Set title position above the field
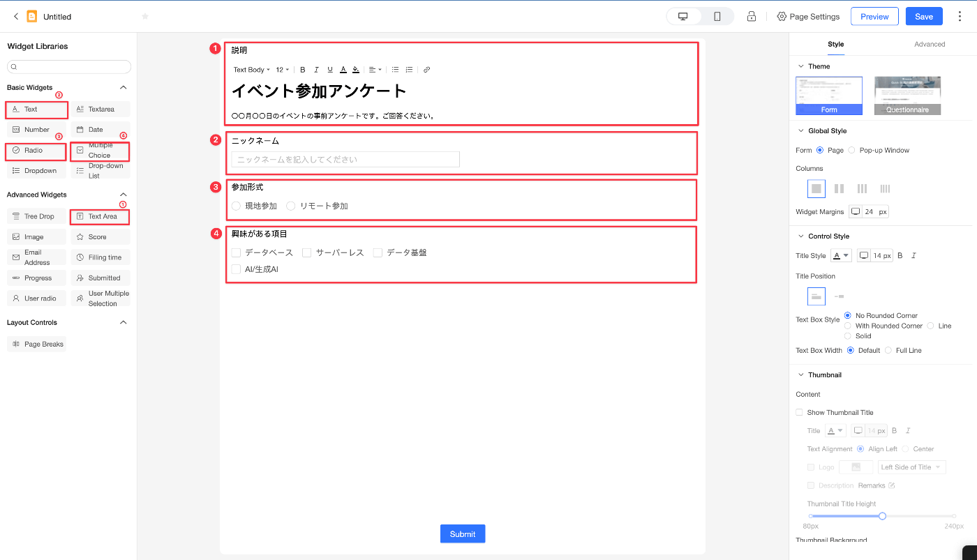Screen dimensions: 977x560 [816, 296]
